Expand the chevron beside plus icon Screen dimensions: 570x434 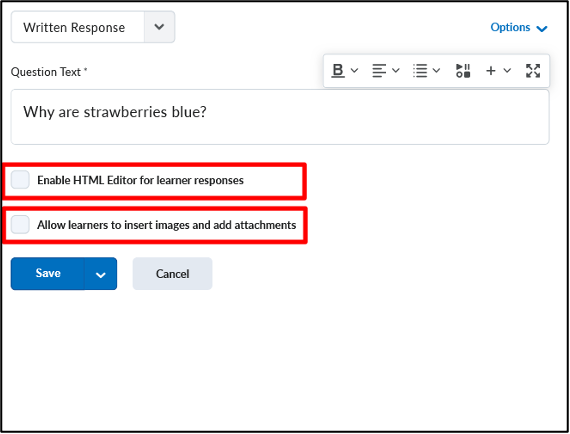point(507,71)
